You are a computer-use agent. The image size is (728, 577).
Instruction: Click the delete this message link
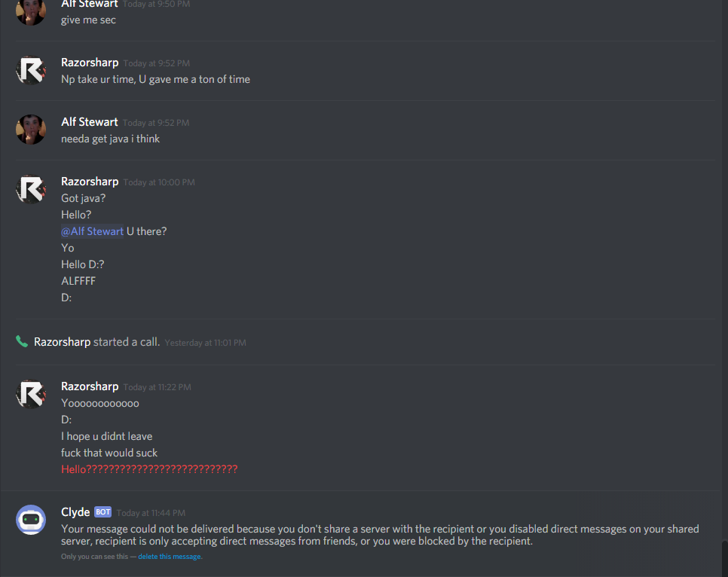(x=169, y=557)
